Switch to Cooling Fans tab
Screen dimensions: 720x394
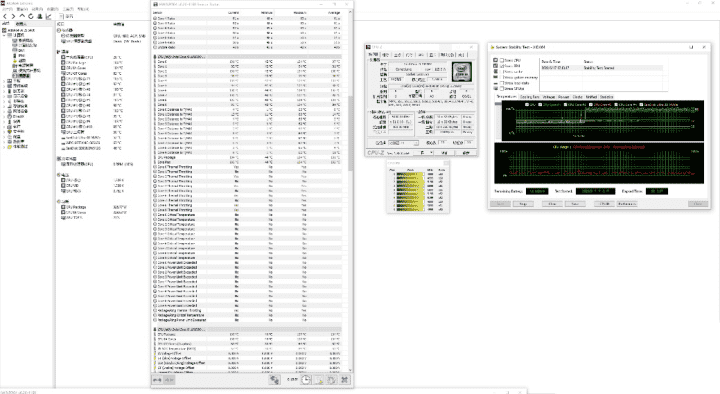[x=529, y=97]
